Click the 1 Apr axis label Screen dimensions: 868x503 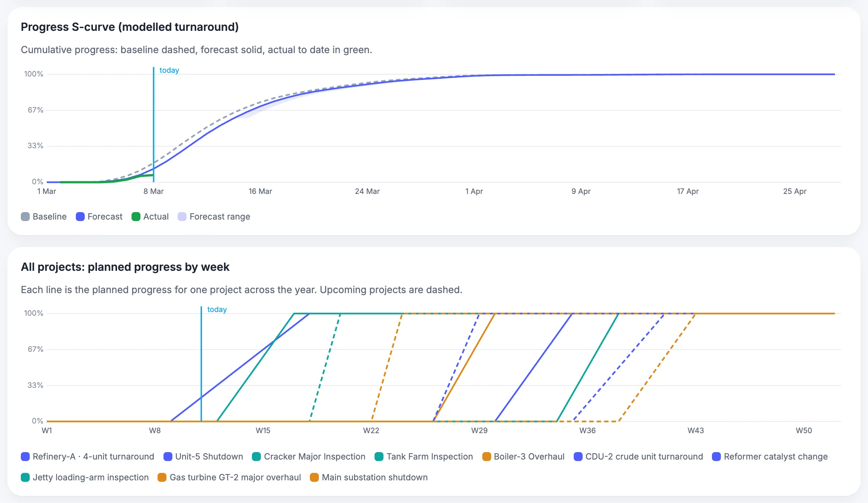coord(474,191)
